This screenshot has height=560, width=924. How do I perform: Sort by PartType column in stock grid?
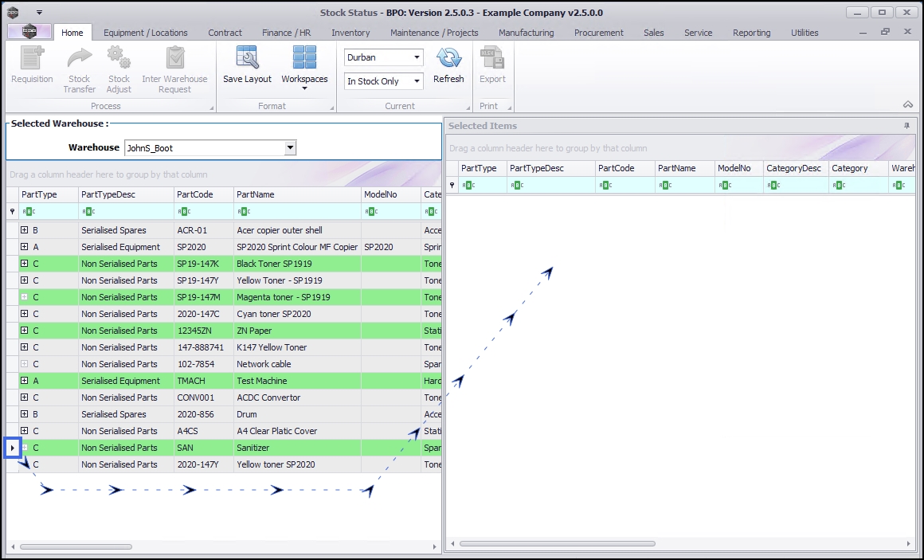coord(49,194)
